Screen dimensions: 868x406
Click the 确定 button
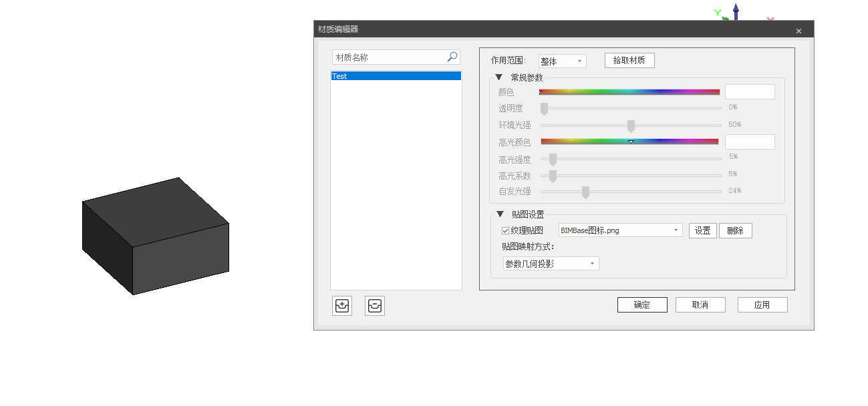pyautogui.click(x=642, y=304)
